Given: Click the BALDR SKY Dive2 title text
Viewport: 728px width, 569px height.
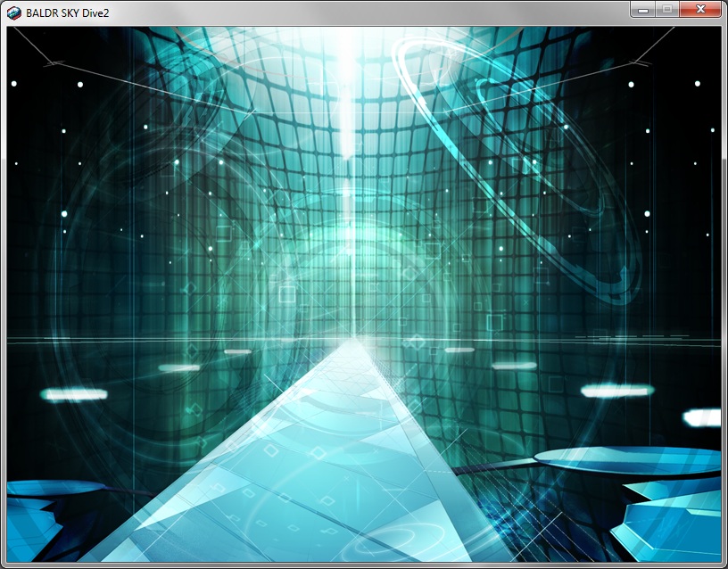Looking at the screenshot, I should [x=67, y=13].
